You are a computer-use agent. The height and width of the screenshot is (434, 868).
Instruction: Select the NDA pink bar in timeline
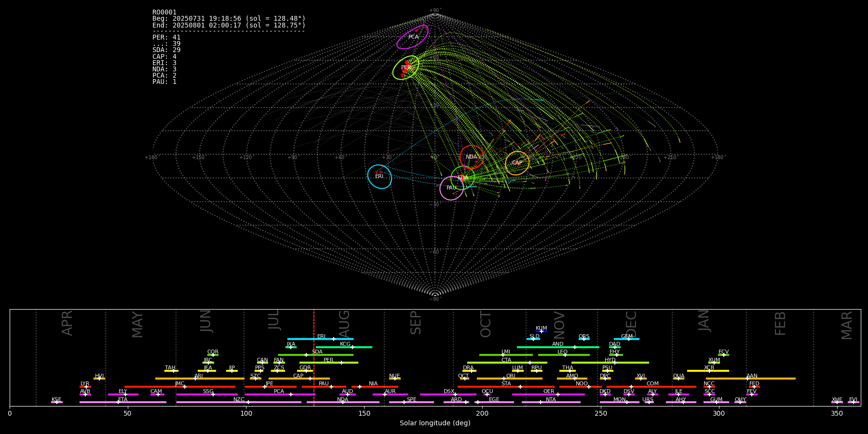coord(343,402)
